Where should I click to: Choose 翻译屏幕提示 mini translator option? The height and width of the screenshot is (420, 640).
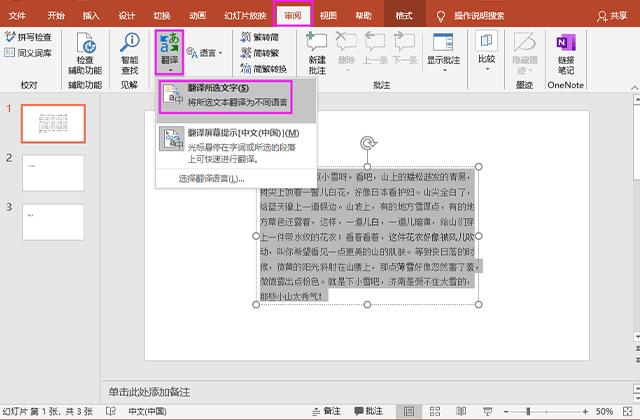point(236,145)
